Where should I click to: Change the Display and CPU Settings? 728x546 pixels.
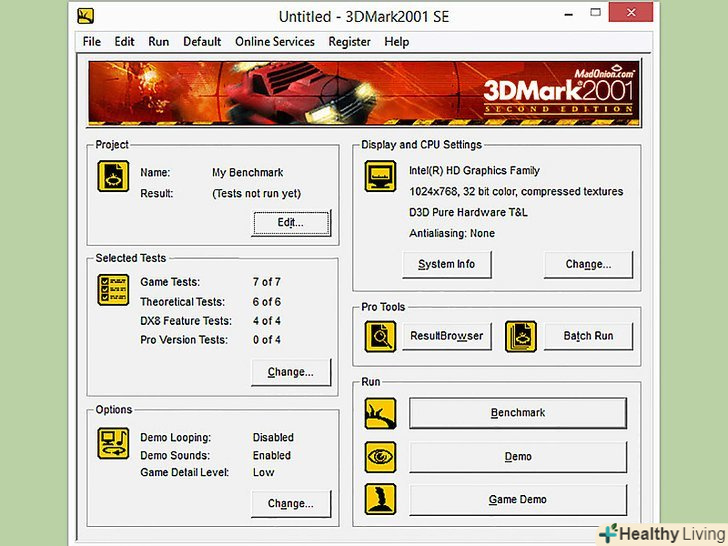pyautogui.click(x=588, y=265)
